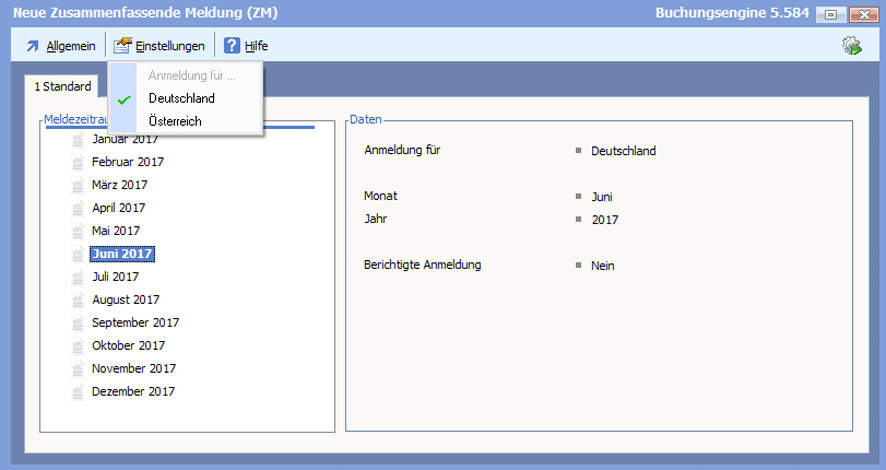886x470 pixels.
Task: Click the restore window button in title bar
Action: pos(831,15)
